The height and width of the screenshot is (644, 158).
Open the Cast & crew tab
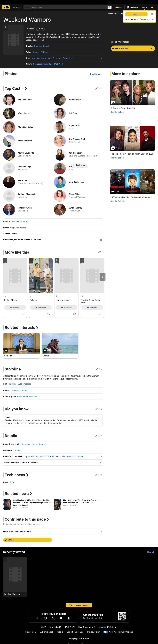click(113, 14)
